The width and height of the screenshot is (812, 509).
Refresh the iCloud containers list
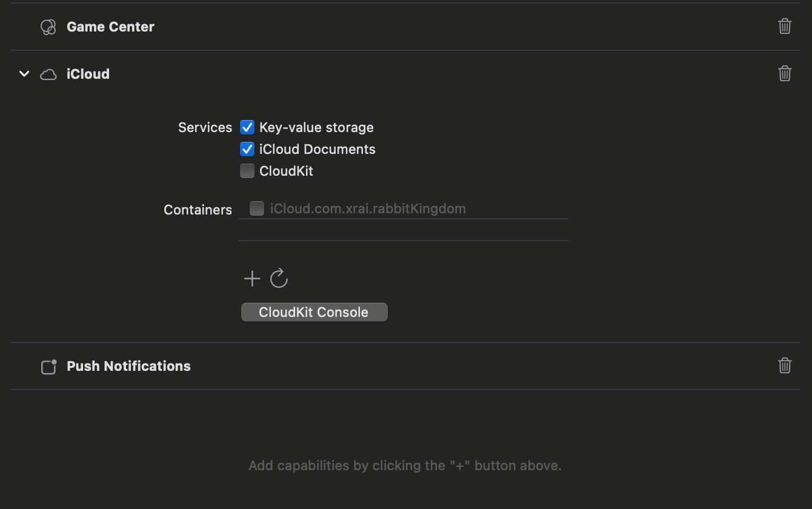point(279,278)
